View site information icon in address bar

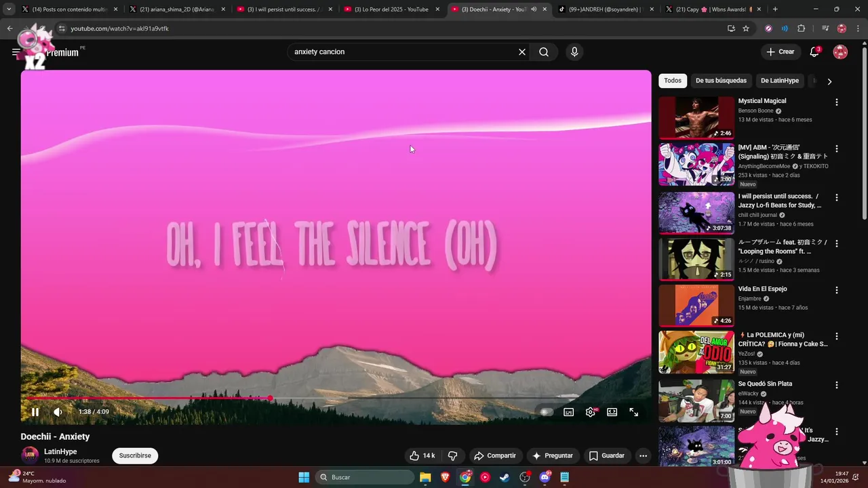coord(62,28)
